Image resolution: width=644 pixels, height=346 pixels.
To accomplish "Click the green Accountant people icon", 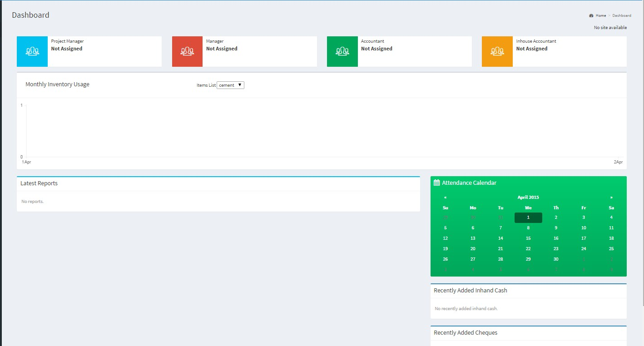I will (x=342, y=51).
